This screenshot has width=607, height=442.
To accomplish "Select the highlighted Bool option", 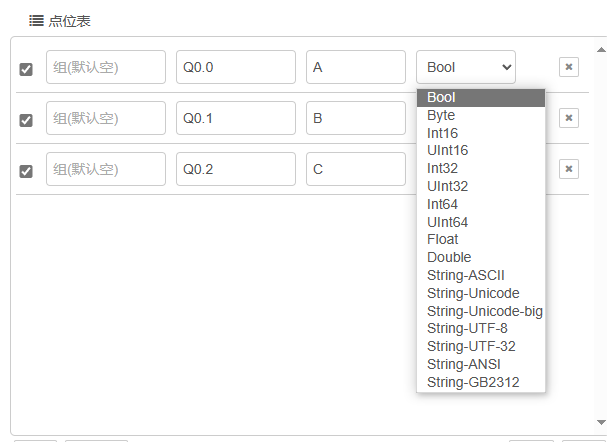I will (x=441, y=97).
